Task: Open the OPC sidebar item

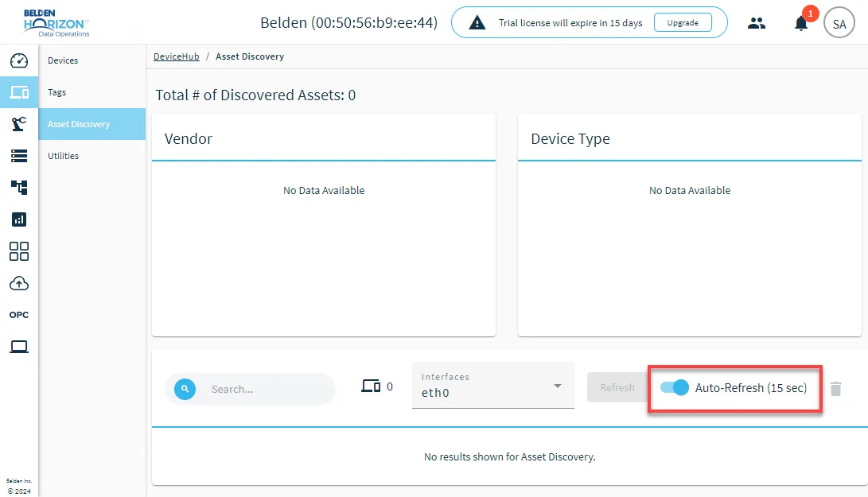Action: coord(19,315)
